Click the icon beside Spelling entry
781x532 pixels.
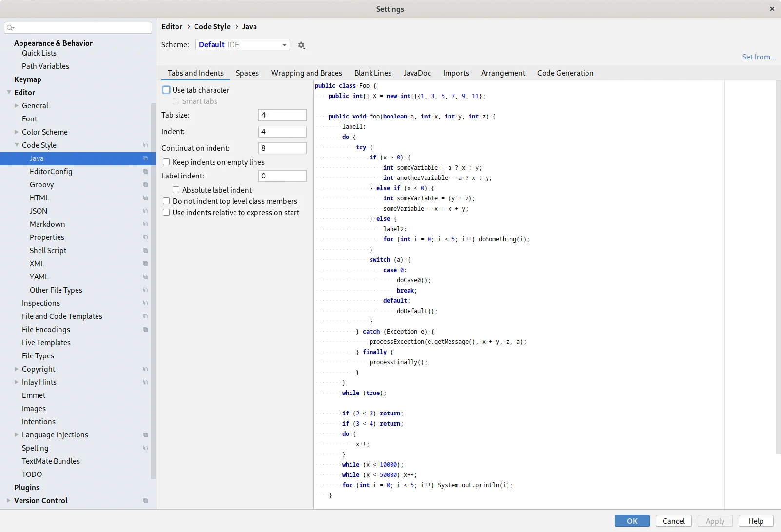click(x=145, y=448)
